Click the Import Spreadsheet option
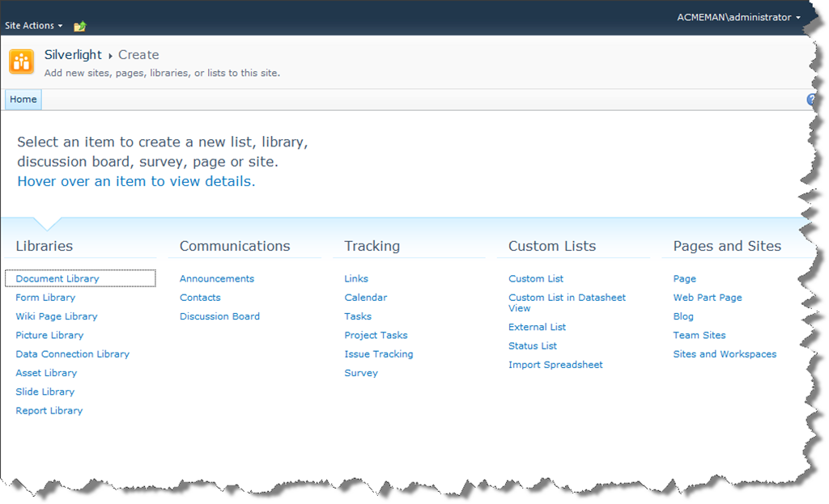 [x=555, y=365]
